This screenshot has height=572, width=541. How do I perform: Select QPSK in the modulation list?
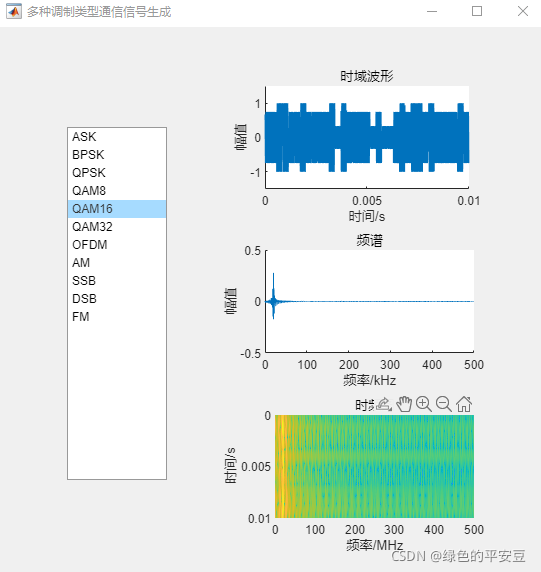pos(117,173)
